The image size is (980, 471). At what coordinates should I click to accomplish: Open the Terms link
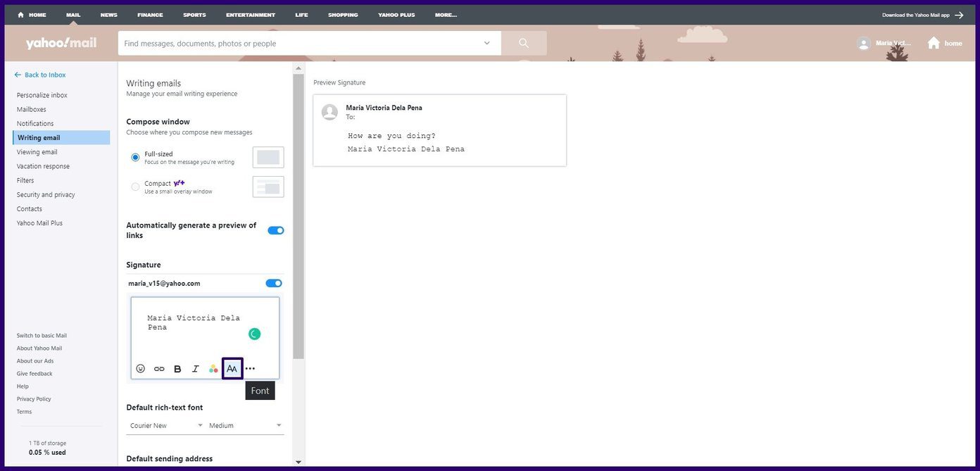[x=24, y=412]
